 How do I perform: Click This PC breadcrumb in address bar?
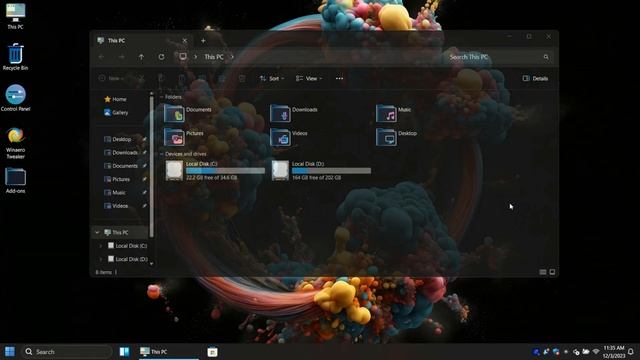tap(214, 57)
